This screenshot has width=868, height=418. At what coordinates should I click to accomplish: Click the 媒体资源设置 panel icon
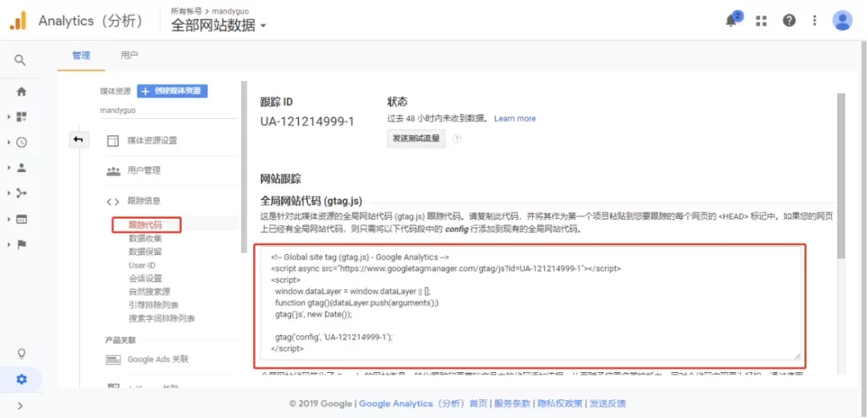point(113,141)
